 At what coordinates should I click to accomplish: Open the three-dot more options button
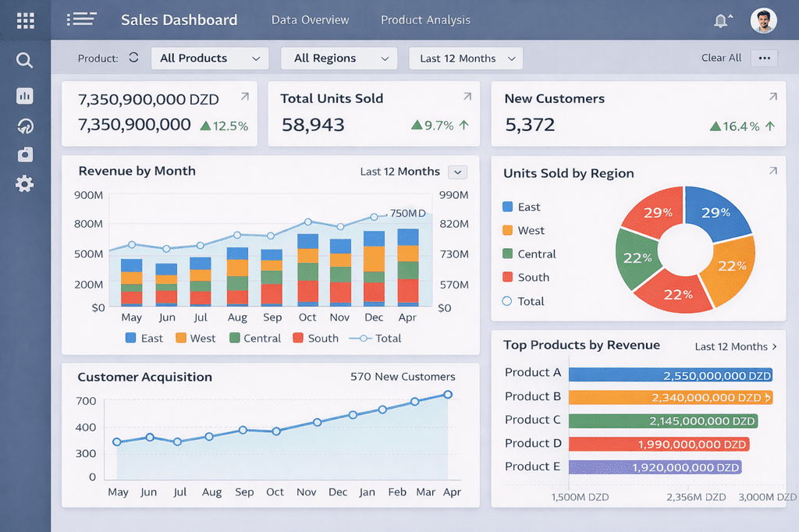(x=764, y=58)
